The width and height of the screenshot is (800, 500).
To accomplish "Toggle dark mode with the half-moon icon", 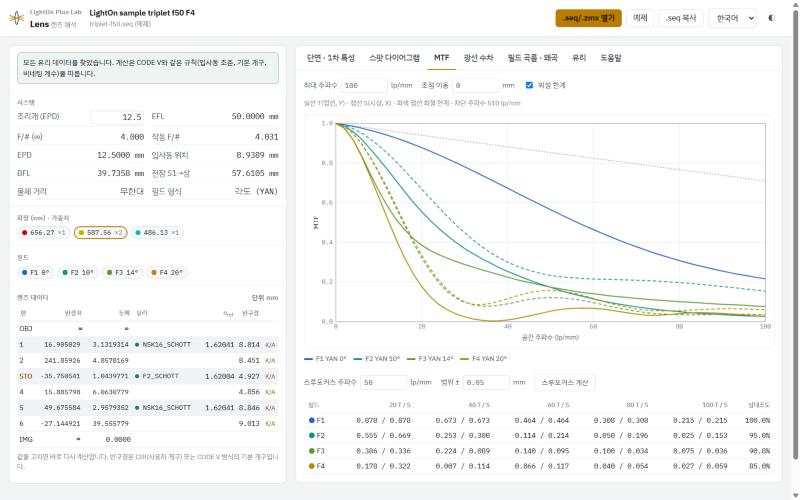I will (x=771, y=18).
